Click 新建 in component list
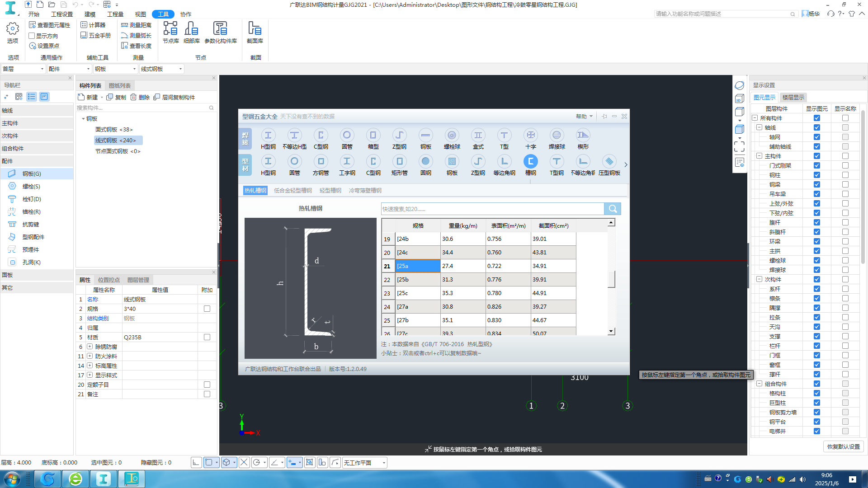 88,97
